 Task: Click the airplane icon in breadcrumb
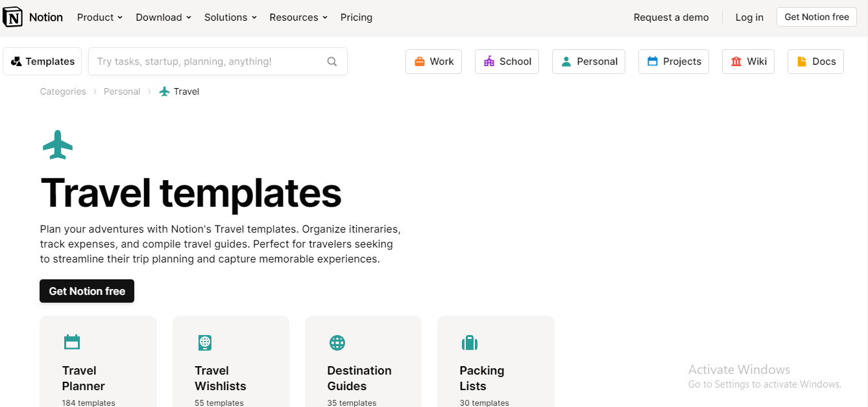tap(165, 91)
